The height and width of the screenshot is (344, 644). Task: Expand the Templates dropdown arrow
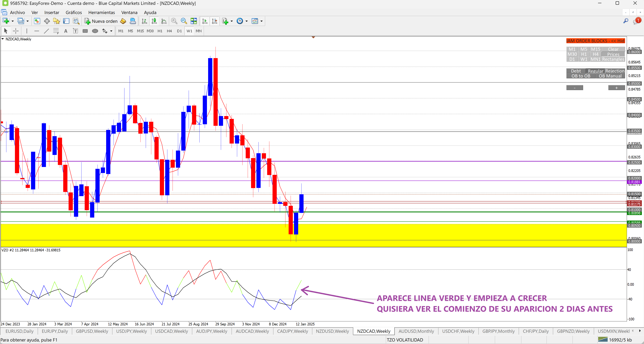[261, 21]
